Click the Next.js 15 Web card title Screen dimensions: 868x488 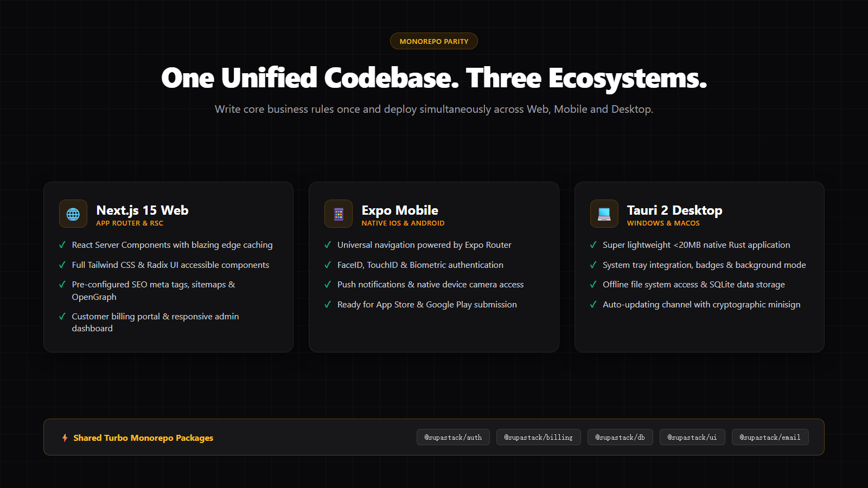pyautogui.click(x=142, y=210)
